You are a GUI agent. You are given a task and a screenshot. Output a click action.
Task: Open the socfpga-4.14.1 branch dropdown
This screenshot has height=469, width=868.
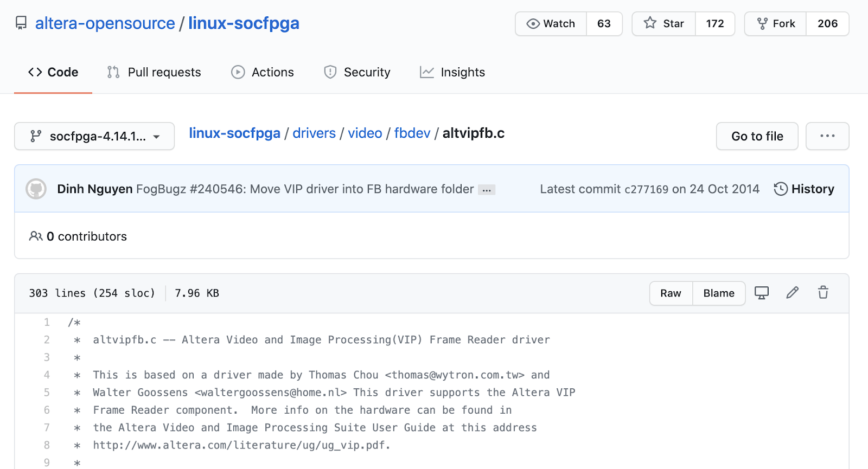click(94, 136)
